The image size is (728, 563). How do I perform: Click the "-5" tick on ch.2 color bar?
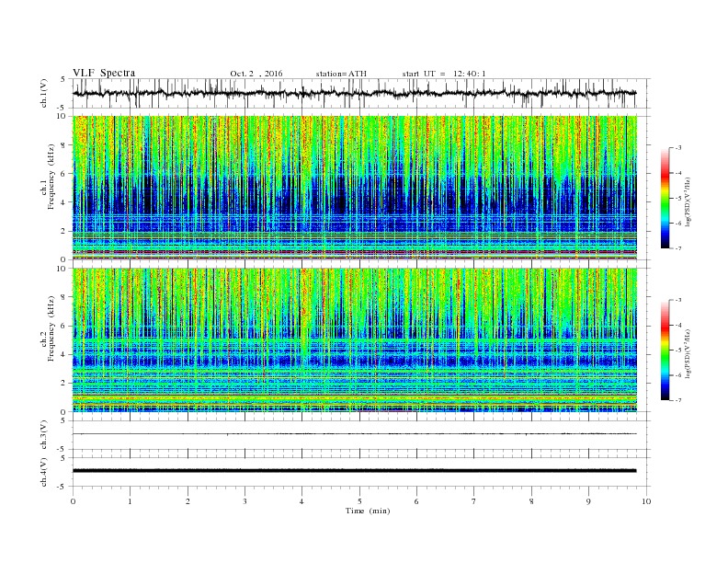(677, 350)
